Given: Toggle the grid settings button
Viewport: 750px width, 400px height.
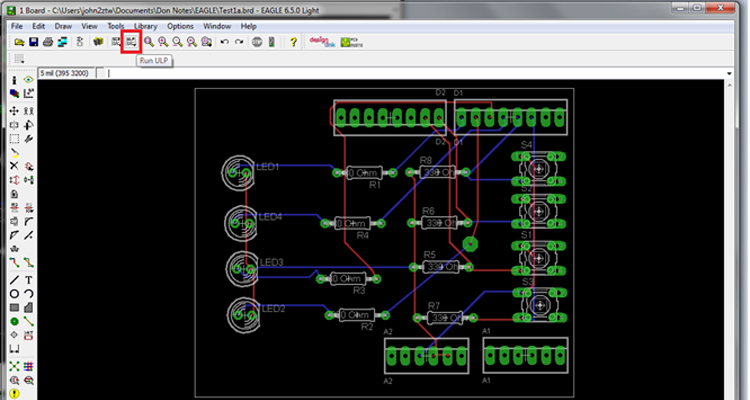Looking at the screenshot, I should [x=19, y=59].
